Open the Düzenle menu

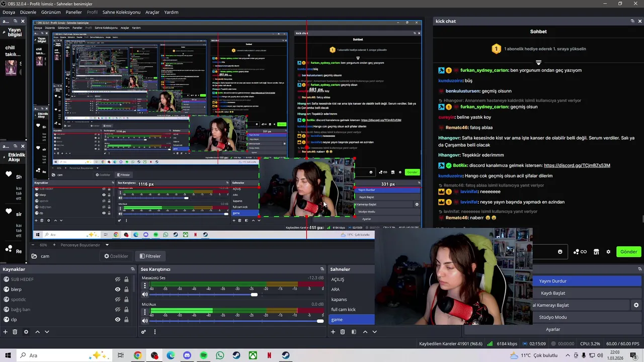(28, 12)
